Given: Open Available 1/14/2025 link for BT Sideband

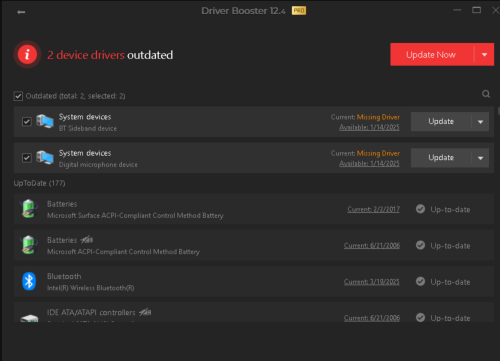Looking at the screenshot, I should tap(369, 127).
